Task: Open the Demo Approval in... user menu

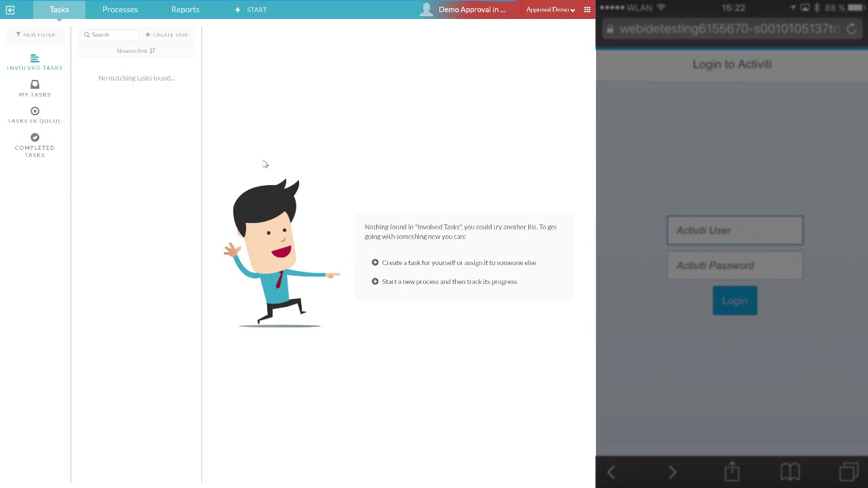Action: click(472, 9)
